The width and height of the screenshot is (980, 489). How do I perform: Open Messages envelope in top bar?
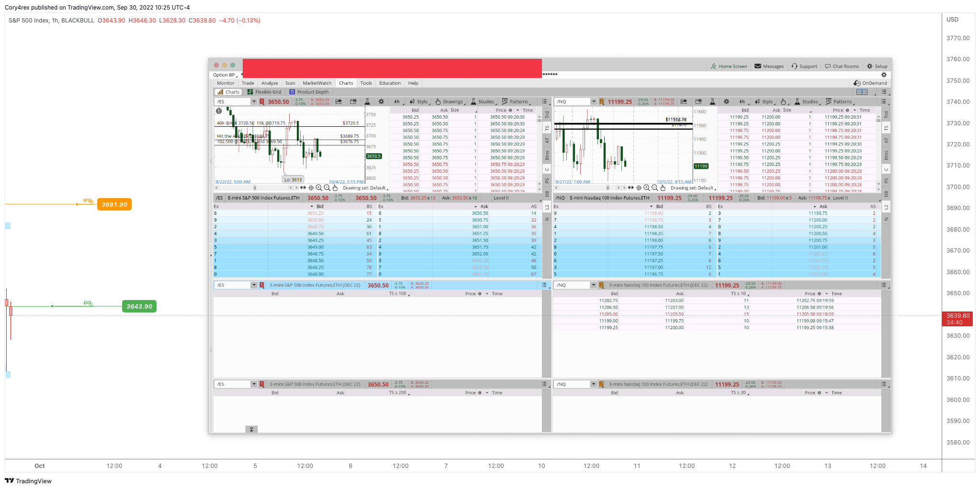click(x=769, y=66)
